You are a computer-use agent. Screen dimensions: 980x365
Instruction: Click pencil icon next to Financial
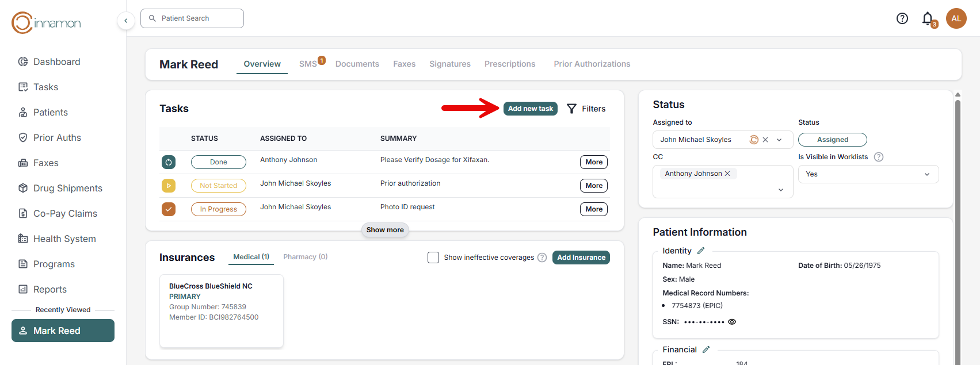coord(706,349)
